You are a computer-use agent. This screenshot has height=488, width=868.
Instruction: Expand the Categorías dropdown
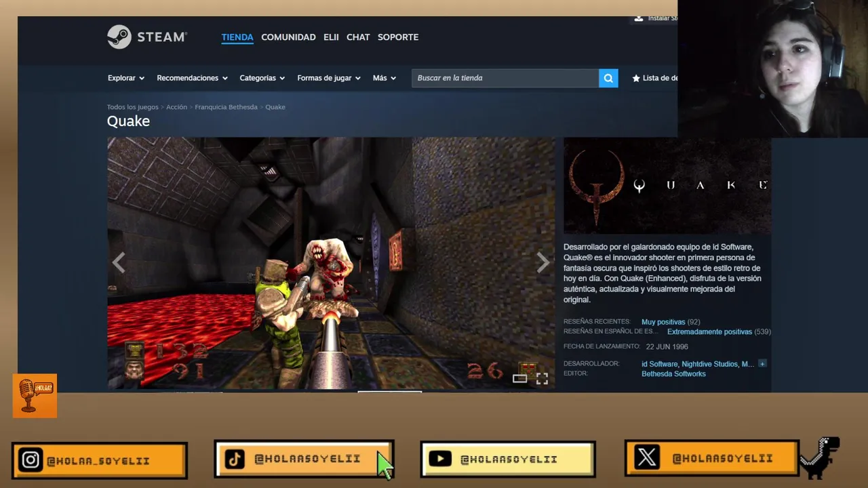262,78
